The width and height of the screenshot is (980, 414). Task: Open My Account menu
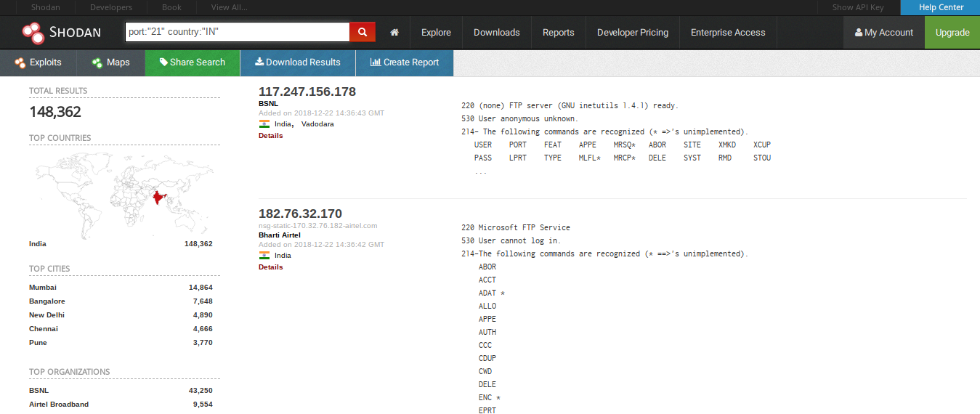coord(883,32)
